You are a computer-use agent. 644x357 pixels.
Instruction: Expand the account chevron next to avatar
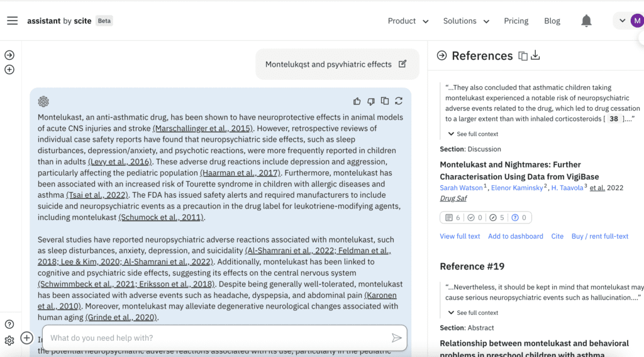[622, 21]
